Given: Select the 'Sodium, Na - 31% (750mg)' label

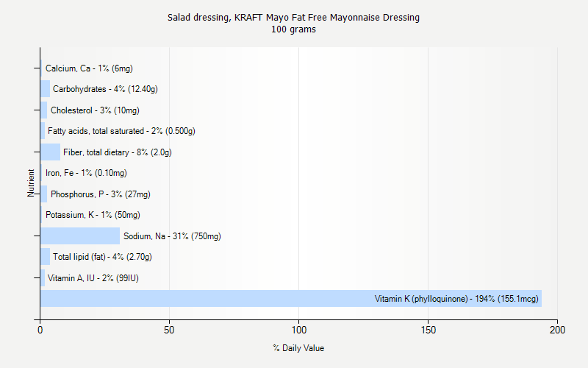Looking at the screenshot, I should [x=172, y=236].
